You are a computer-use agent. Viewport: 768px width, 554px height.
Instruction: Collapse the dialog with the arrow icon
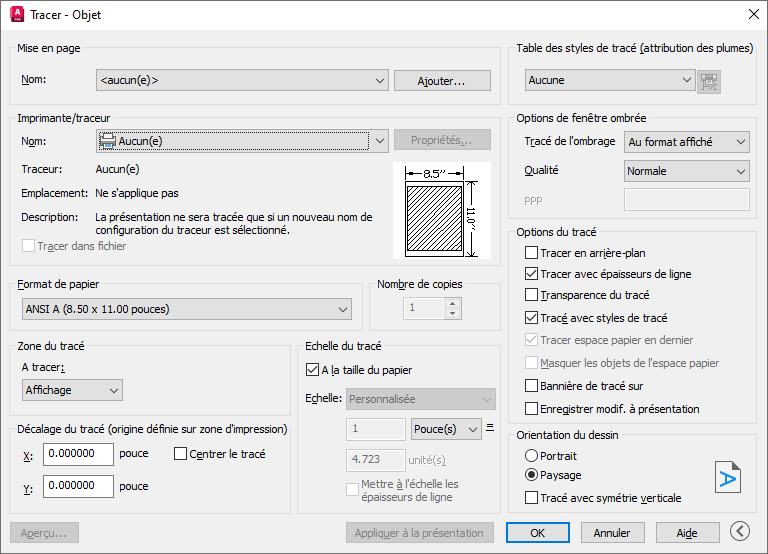(739, 532)
